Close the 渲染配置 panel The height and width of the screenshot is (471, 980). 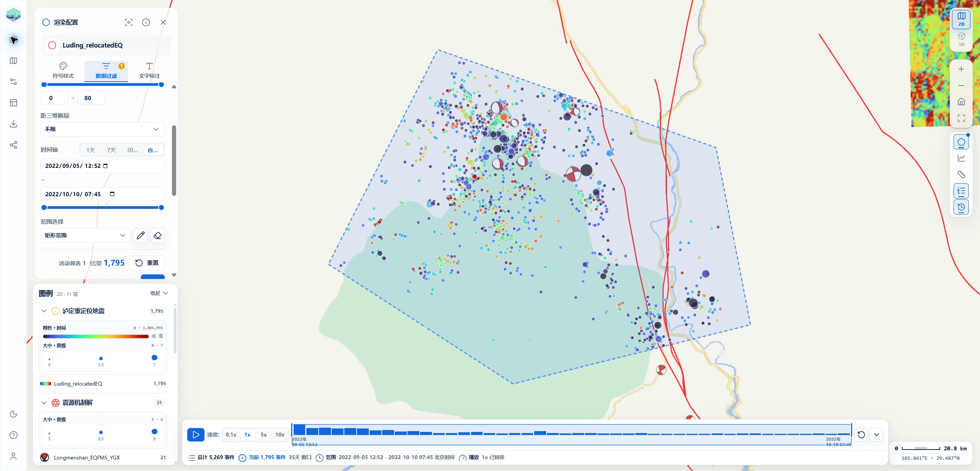163,22
